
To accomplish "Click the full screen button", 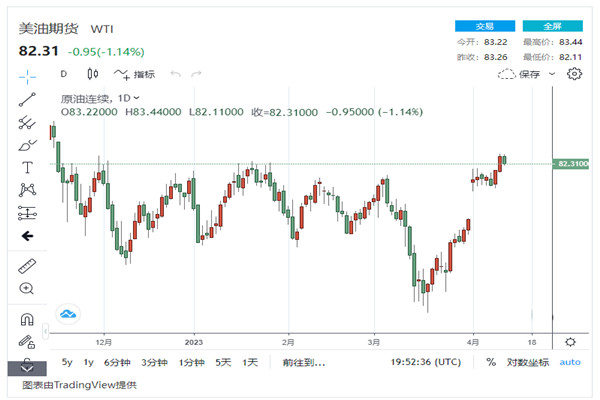I will coord(553,26).
